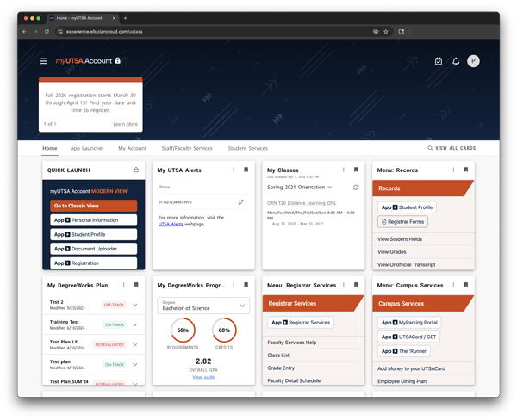Screen dimensions: 517x420
Task: Expand the Test Plan_SUM'24 row
Action: (135, 384)
